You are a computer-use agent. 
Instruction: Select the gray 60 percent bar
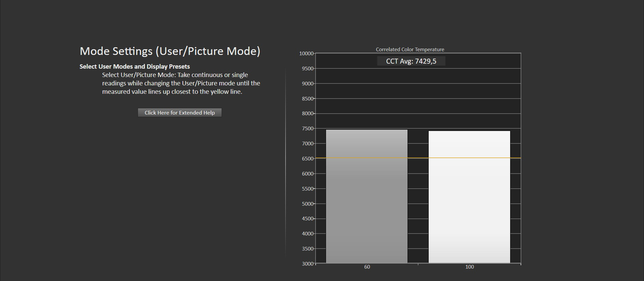coord(367,201)
